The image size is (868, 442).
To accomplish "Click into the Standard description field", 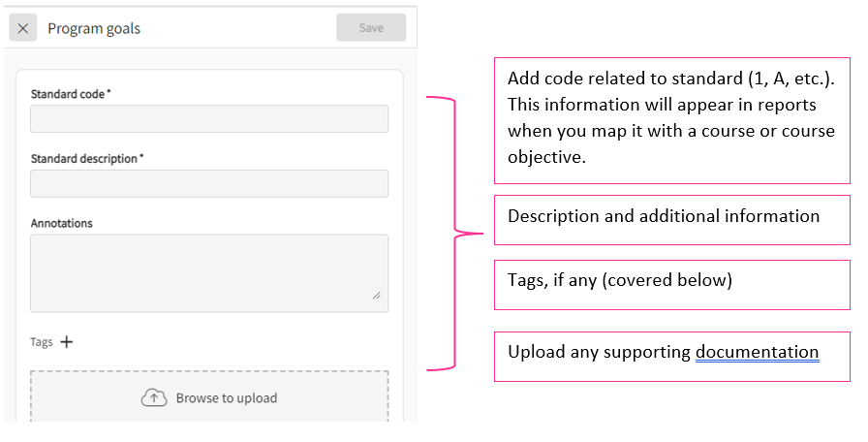I will point(209,184).
